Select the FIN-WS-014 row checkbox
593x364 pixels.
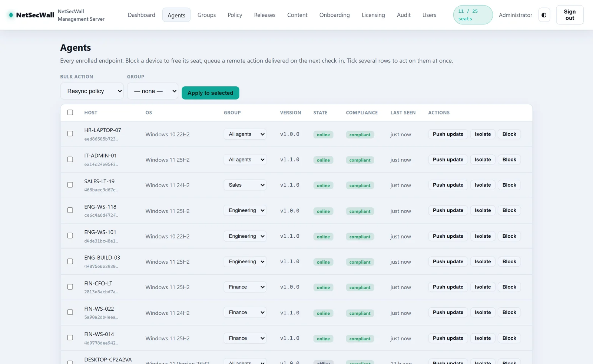[x=70, y=338]
